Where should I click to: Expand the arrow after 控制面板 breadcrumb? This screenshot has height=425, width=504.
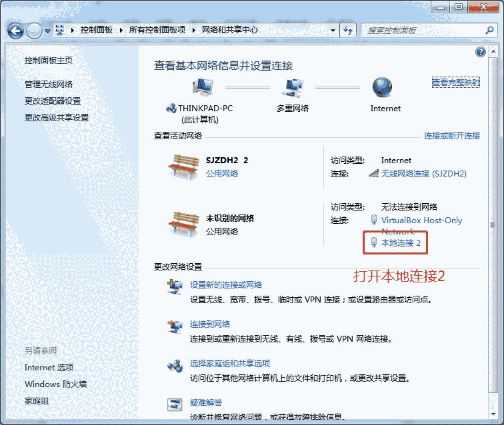(x=123, y=30)
